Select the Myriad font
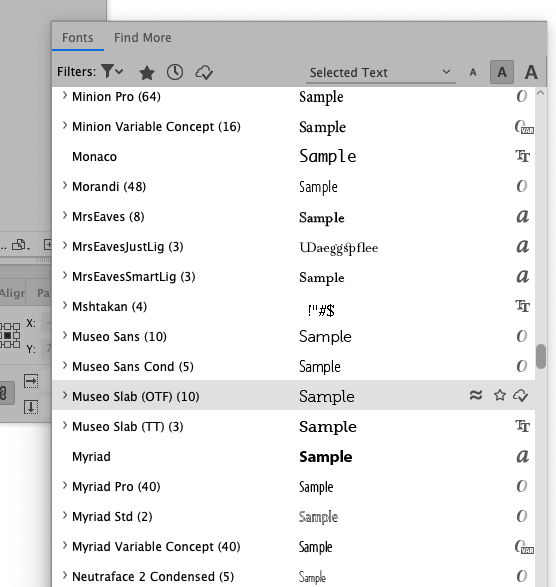 pyautogui.click(x=91, y=457)
